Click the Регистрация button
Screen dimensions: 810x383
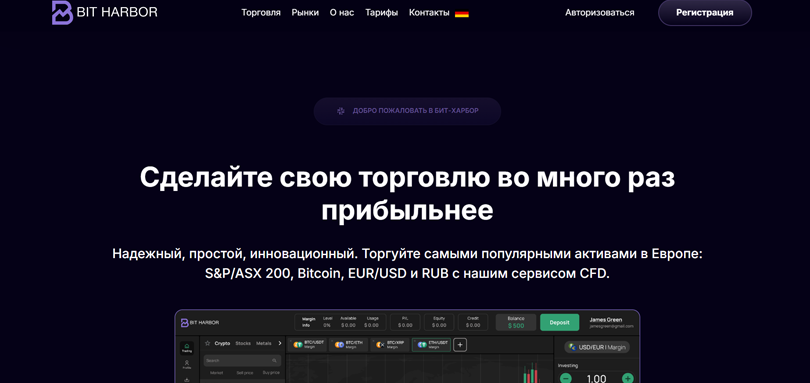point(705,13)
